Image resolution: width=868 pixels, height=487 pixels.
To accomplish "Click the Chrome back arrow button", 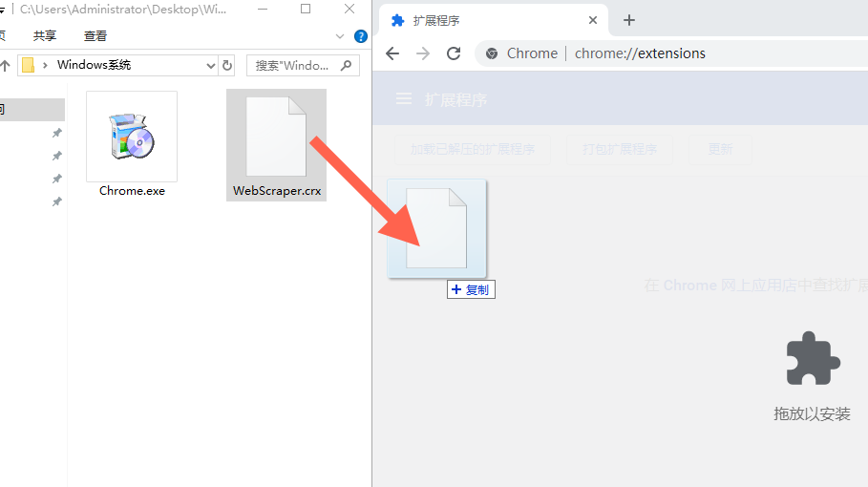I will coord(392,53).
